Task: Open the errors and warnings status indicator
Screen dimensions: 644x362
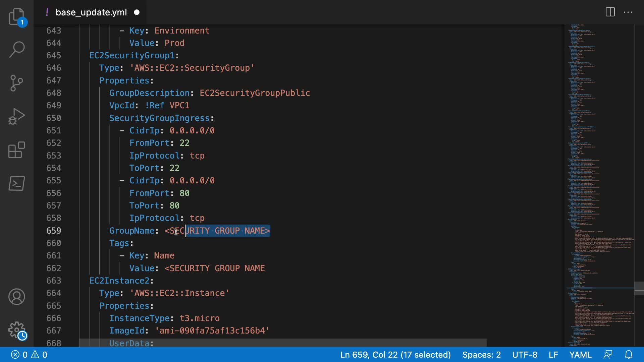Action: click(x=29, y=355)
